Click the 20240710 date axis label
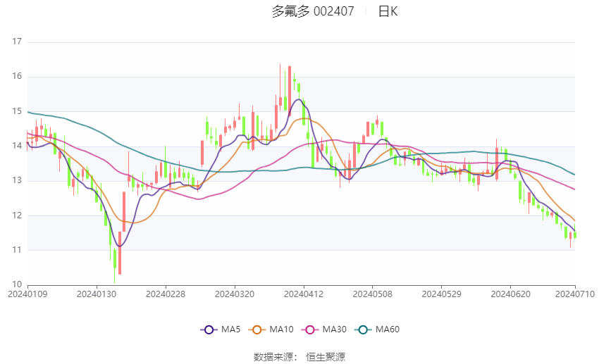This screenshot has height=364, width=599. [575, 293]
